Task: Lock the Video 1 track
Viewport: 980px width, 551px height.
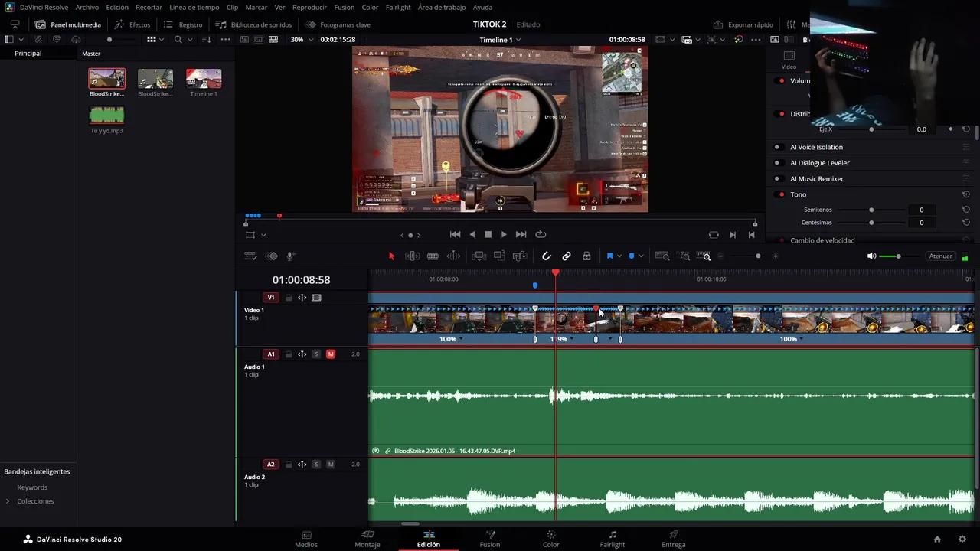Action: pos(289,298)
